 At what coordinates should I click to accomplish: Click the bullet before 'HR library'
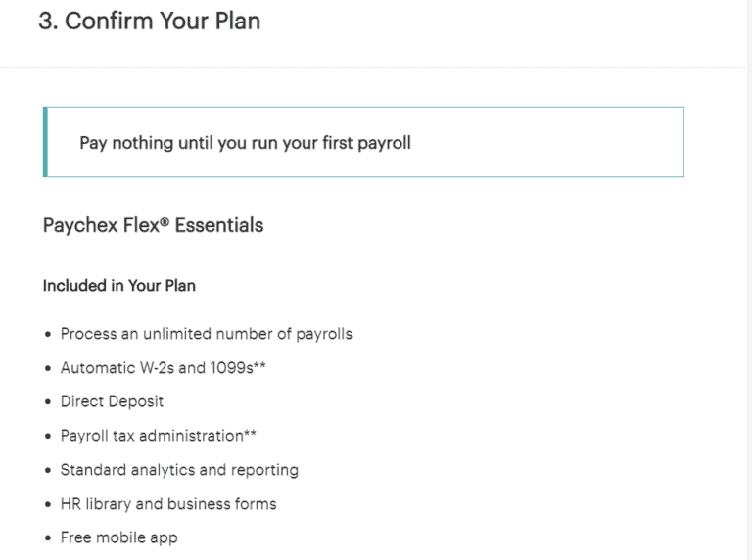48,505
